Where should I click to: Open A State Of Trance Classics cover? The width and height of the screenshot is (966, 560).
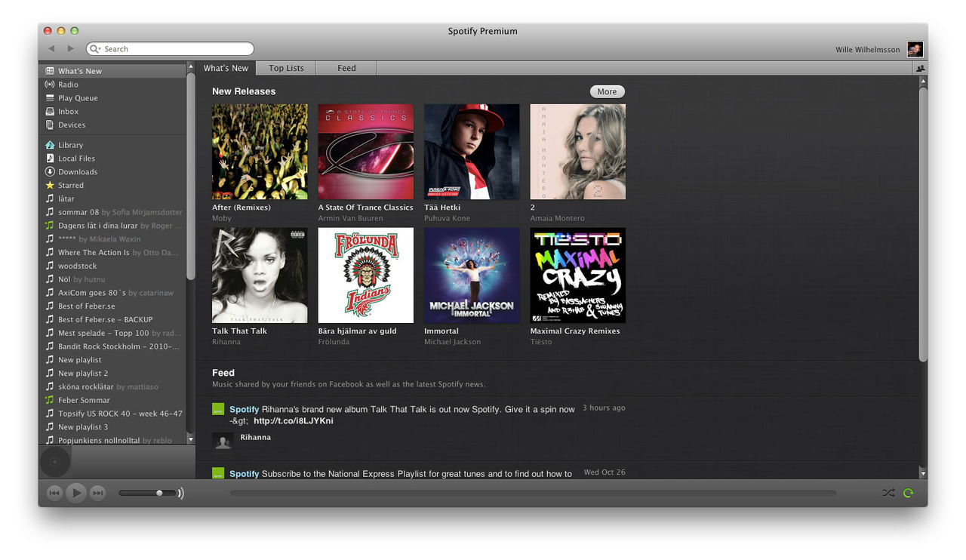click(x=365, y=152)
